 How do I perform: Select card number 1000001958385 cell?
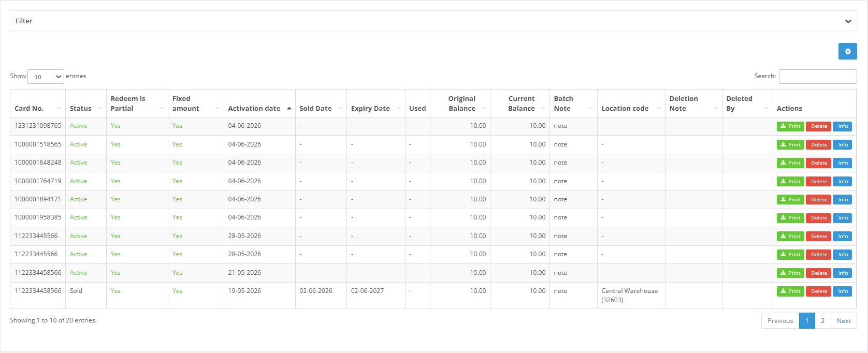click(38, 217)
